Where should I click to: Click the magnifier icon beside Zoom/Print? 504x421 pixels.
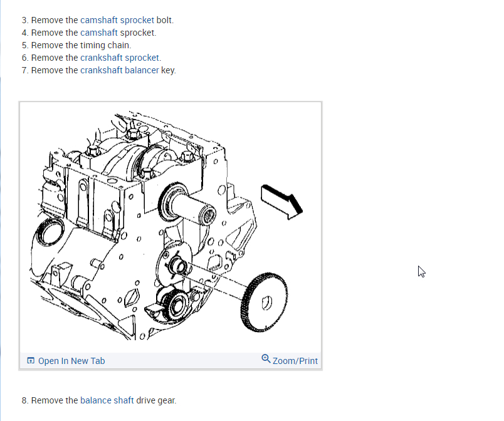(266, 359)
